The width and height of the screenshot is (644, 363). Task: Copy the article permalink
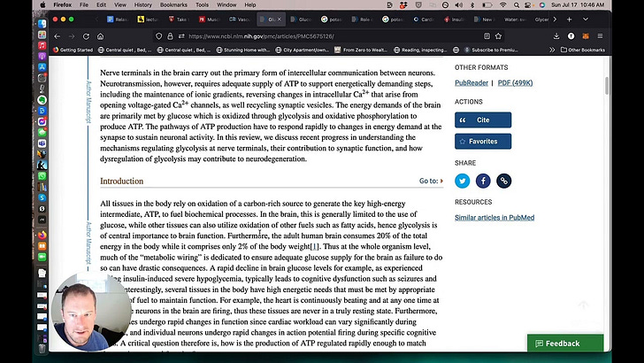[x=504, y=181]
